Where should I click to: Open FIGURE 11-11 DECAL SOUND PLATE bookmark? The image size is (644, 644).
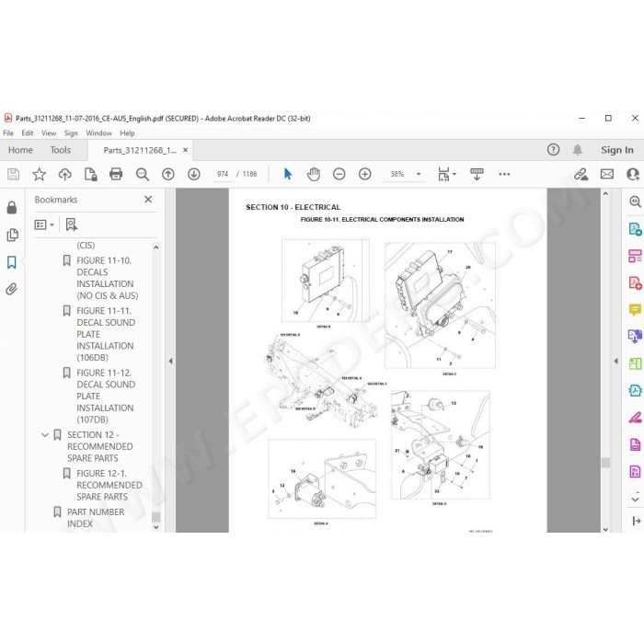(x=106, y=334)
